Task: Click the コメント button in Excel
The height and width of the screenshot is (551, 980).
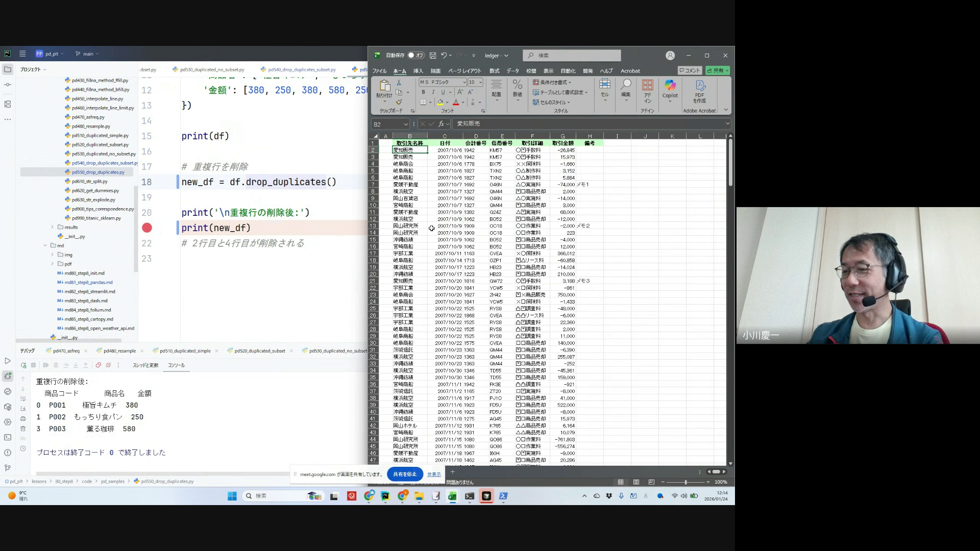Action: click(690, 70)
